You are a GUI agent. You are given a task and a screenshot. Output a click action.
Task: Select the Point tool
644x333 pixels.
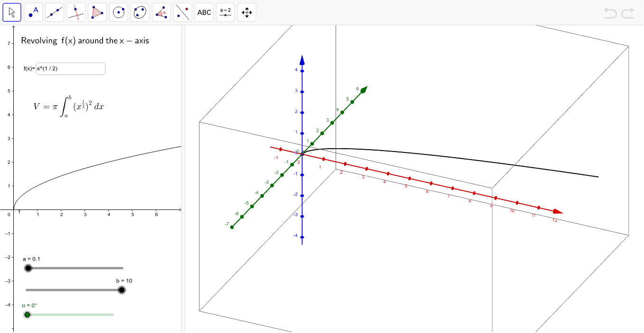(x=33, y=12)
